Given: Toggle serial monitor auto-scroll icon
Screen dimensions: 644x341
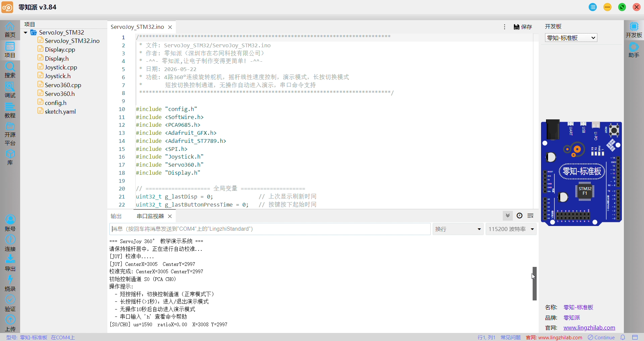Looking at the screenshot, I should [507, 216].
